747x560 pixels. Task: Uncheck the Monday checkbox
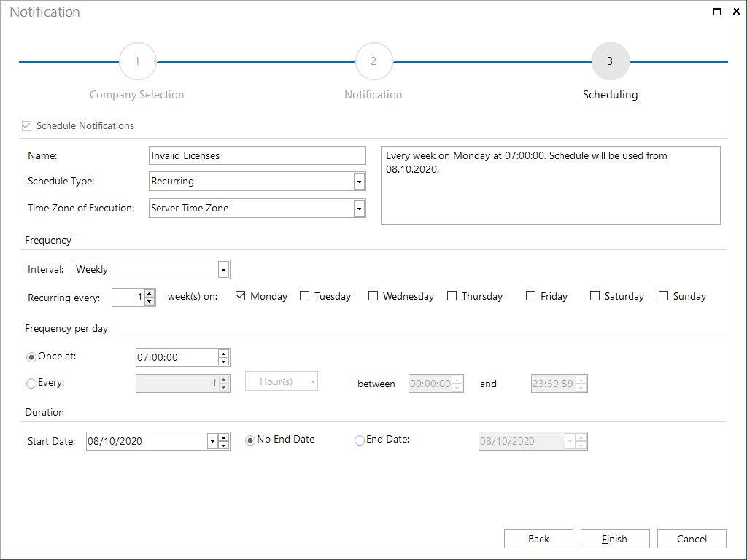pyautogui.click(x=240, y=296)
